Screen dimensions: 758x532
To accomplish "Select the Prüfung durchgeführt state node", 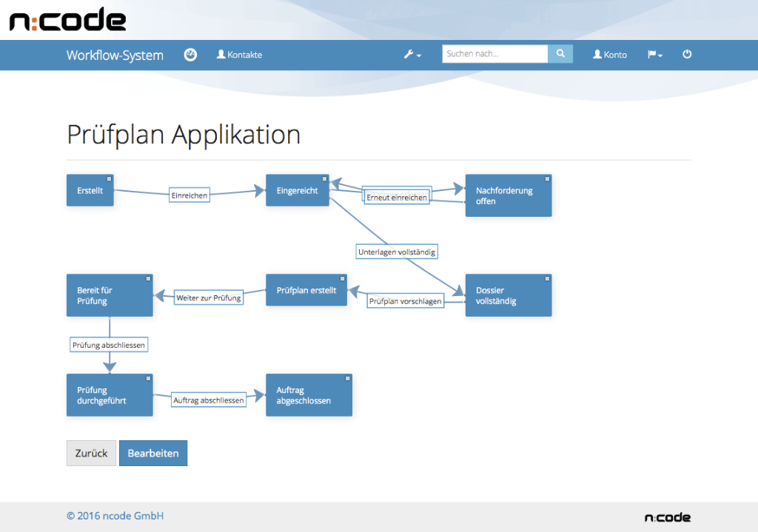I will coord(110,395).
